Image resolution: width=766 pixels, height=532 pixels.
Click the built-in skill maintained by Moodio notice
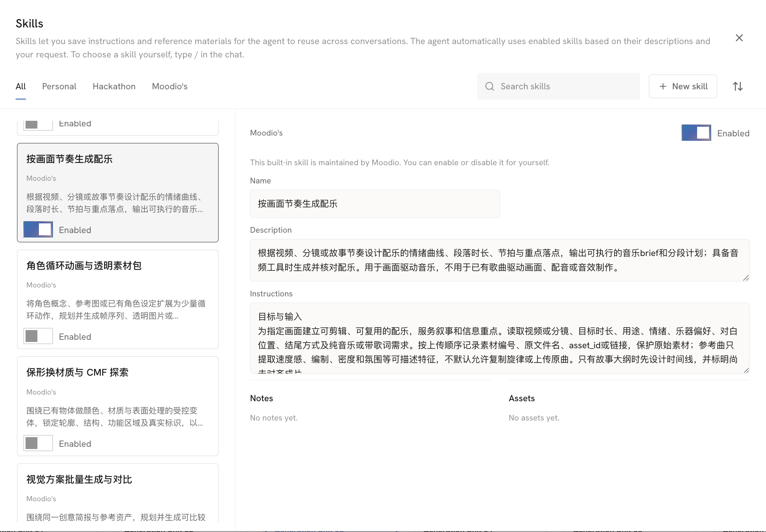point(400,163)
